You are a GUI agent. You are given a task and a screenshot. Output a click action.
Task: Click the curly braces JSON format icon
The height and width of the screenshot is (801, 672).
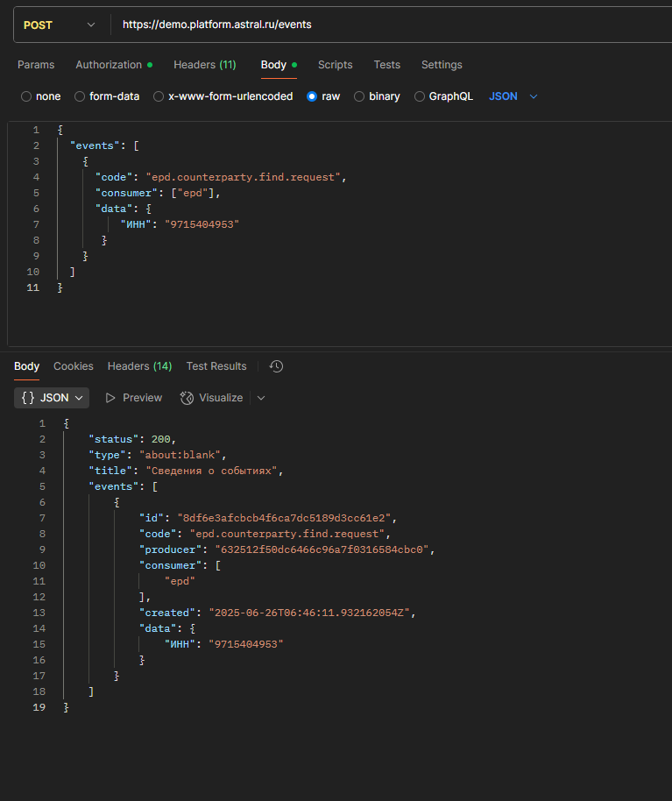tap(28, 398)
